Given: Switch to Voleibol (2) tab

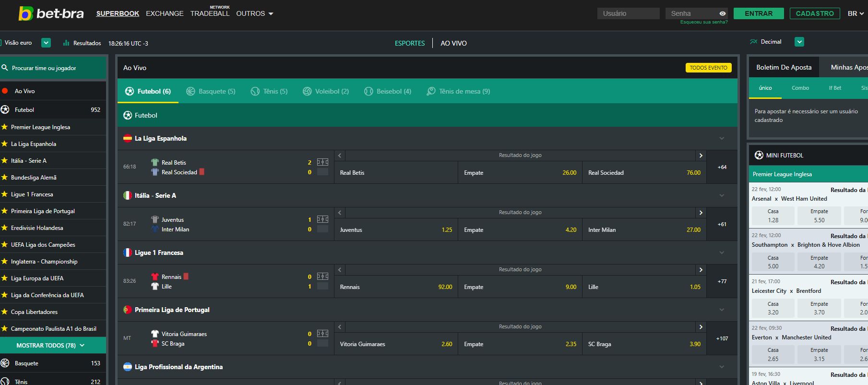Looking at the screenshot, I should click(326, 91).
